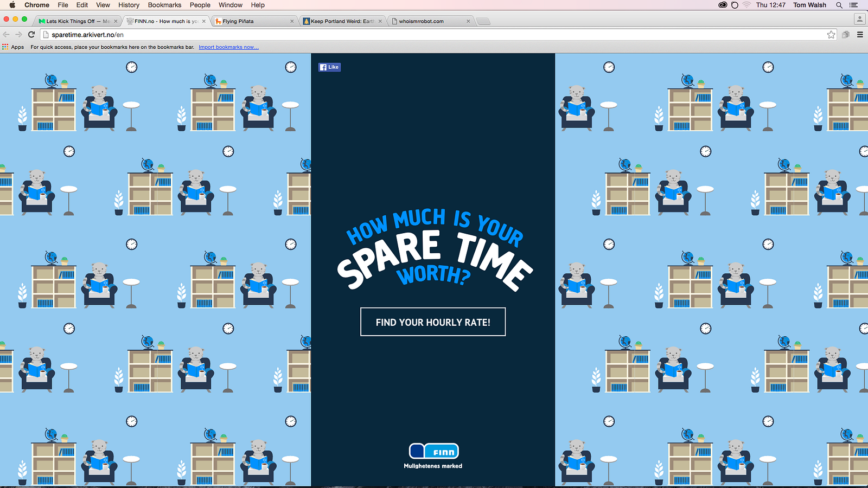Click the FINN logo at page bottom

pyautogui.click(x=433, y=451)
